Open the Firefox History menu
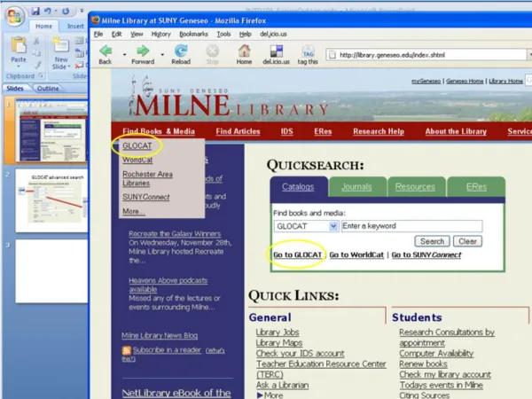532x399 pixels. (161, 34)
